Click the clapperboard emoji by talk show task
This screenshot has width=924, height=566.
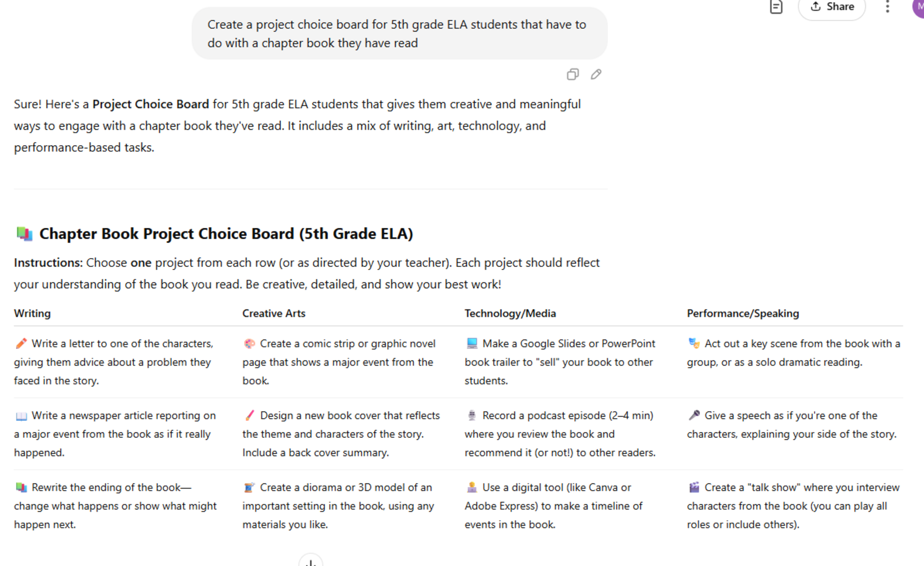[x=694, y=488]
